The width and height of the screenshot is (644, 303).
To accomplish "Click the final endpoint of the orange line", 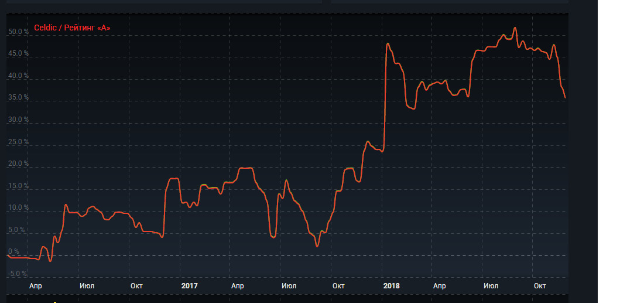I will [565, 97].
